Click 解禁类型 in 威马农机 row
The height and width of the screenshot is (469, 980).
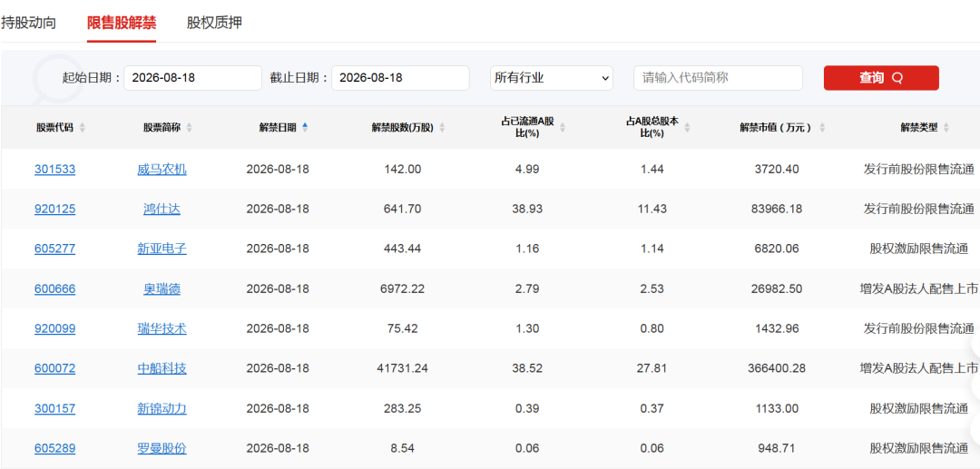click(x=918, y=170)
